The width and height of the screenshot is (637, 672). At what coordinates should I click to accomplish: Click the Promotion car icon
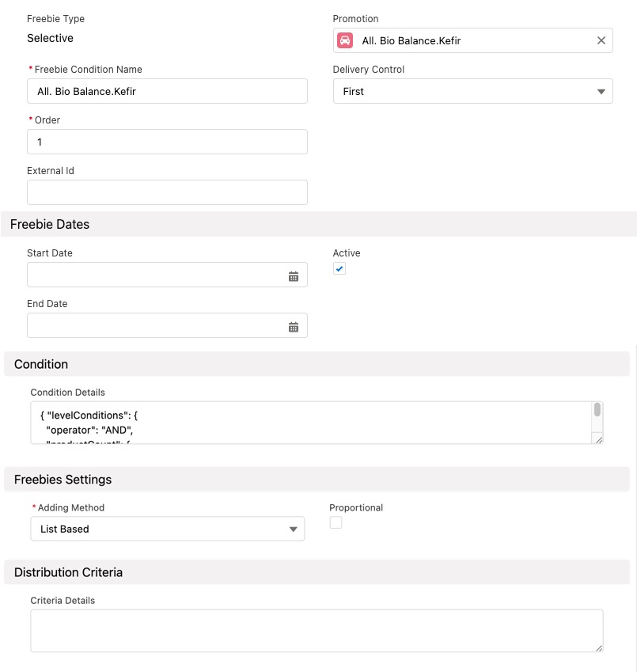(345, 40)
